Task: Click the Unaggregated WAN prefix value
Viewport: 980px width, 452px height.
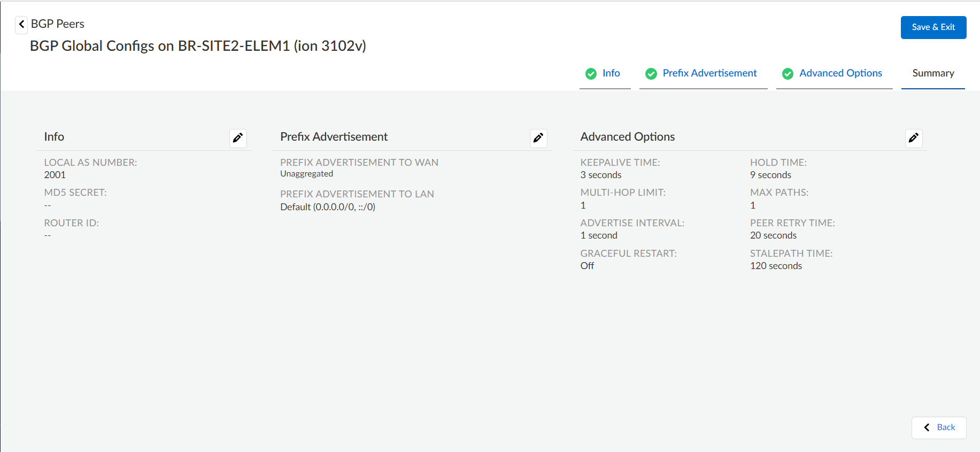Action: tap(306, 174)
